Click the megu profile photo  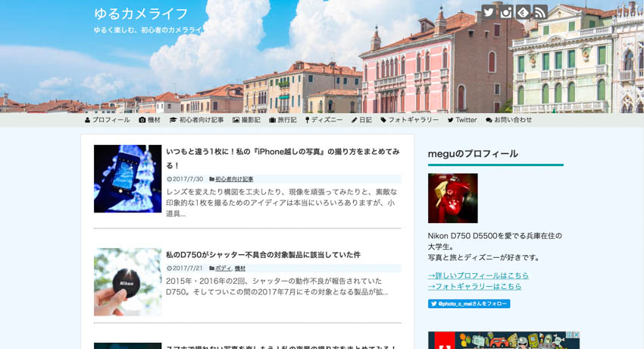tap(452, 198)
